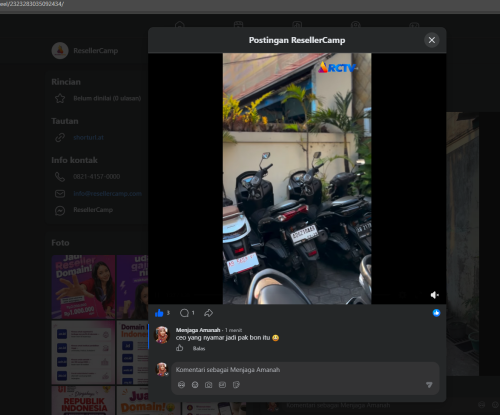The image size is (500, 415).
Task: Click the Messenger icon beside ResellerCamp
Action: [x=60, y=211]
